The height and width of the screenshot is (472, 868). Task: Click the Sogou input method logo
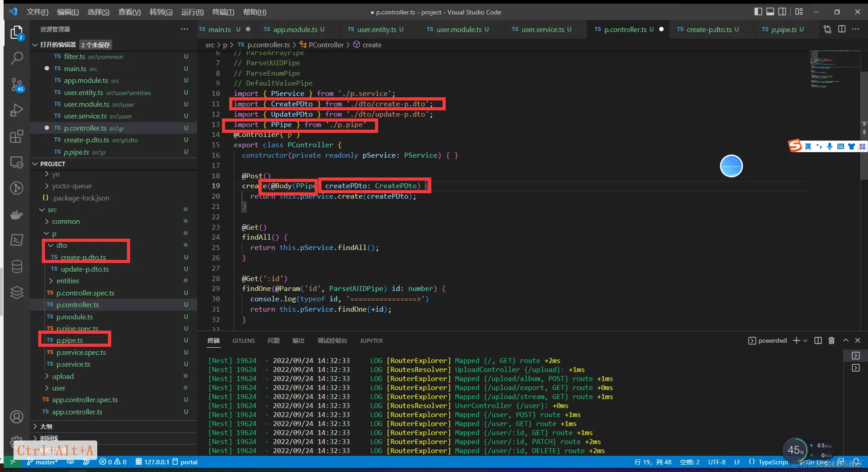point(795,146)
